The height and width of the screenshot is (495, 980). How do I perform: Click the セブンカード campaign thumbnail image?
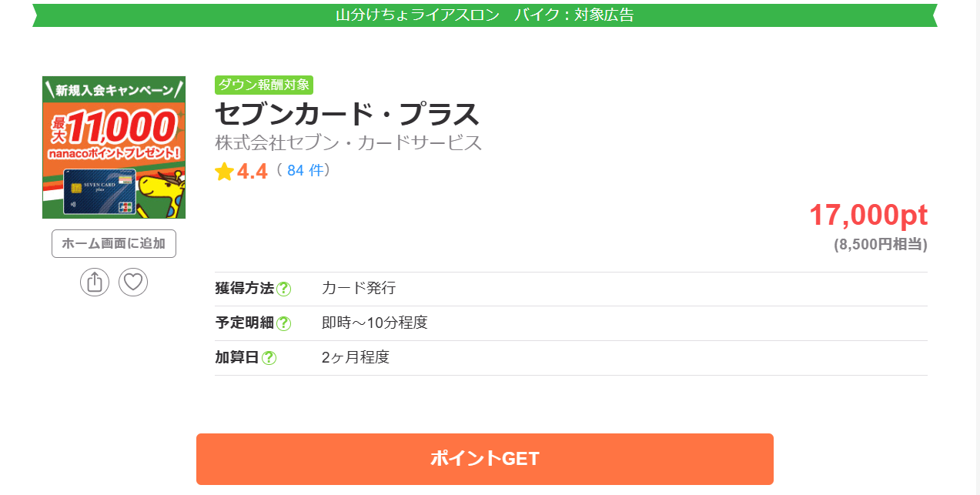pyautogui.click(x=114, y=147)
